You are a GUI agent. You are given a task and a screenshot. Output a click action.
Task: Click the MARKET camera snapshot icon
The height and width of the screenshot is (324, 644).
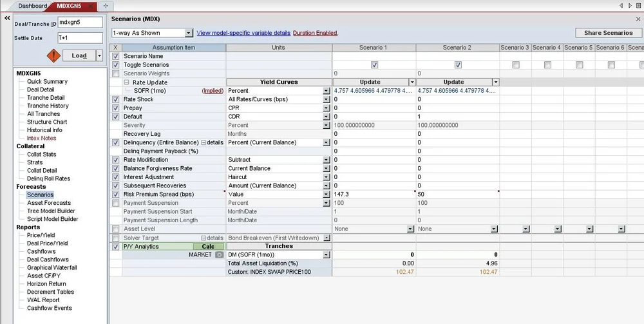220,255
